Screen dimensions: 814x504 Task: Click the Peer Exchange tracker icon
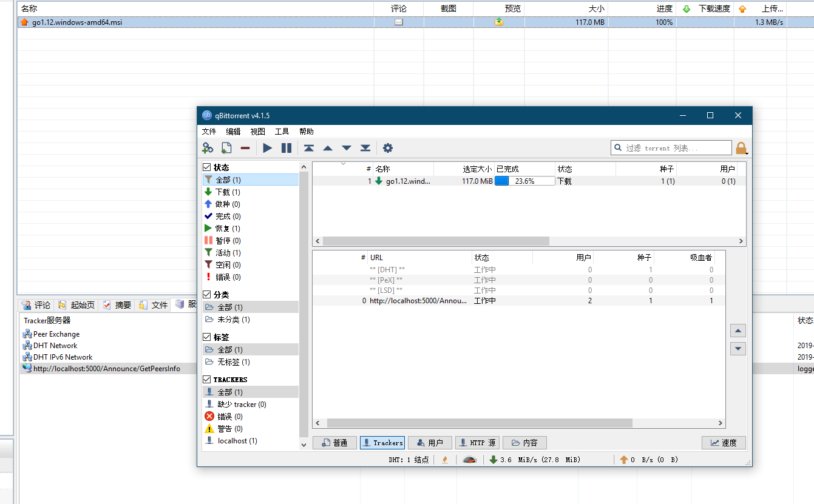point(27,334)
